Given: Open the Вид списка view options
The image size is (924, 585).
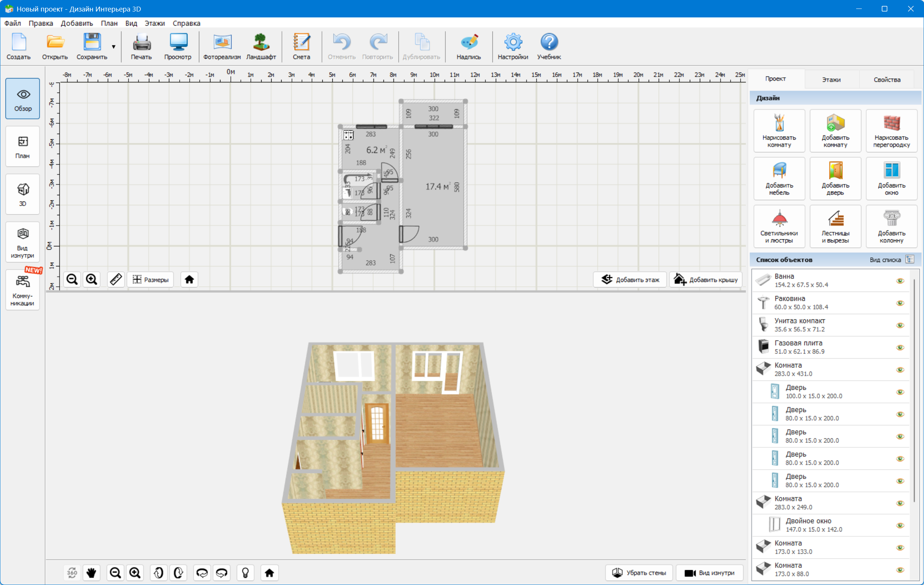Looking at the screenshot, I should click(910, 260).
